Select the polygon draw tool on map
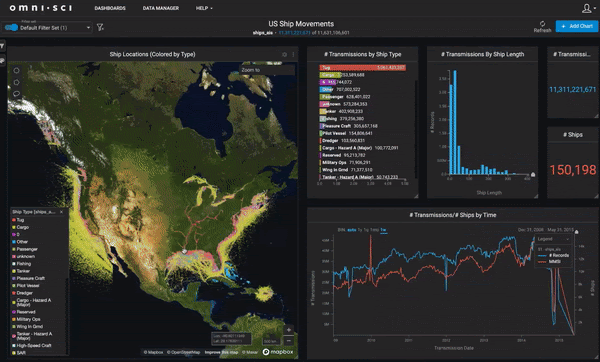Screen dimensions: 600x362 (x=16, y=82)
